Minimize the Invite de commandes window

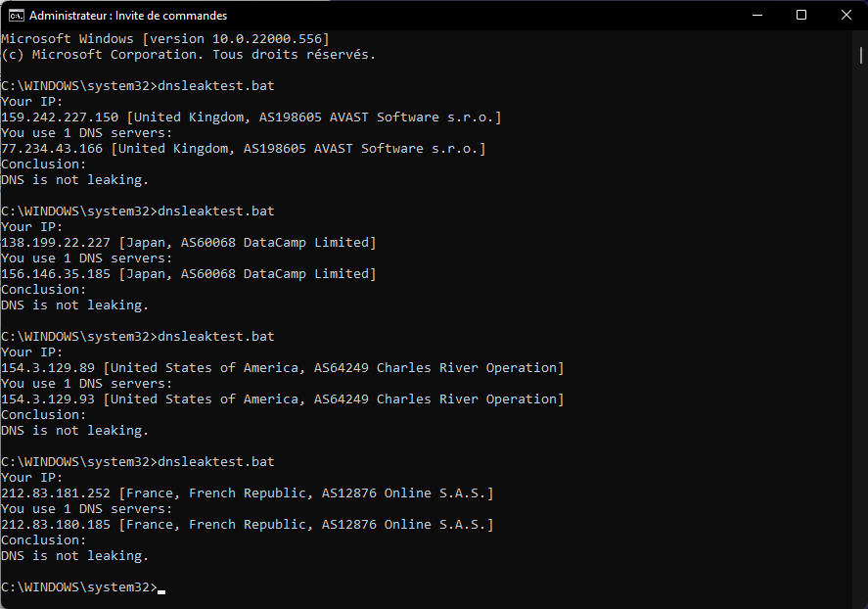[x=757, y=16]
